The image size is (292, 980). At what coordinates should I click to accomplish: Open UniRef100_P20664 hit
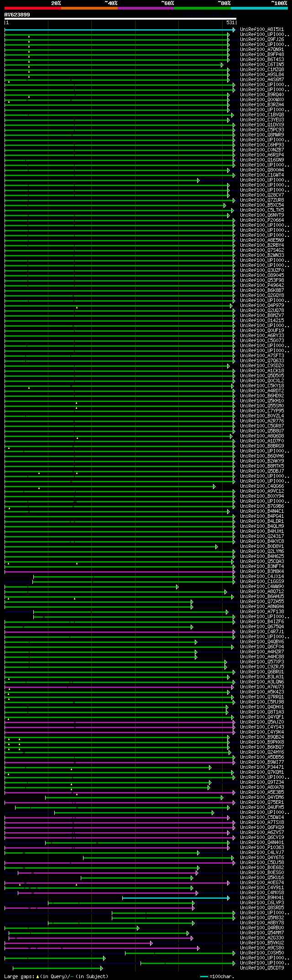(x=262, y=220)
